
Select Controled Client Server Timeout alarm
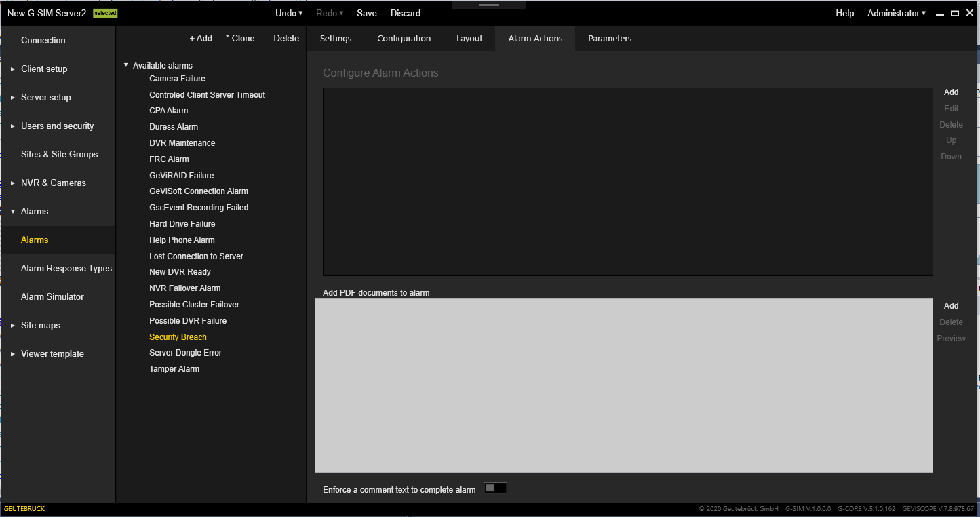pyautogui.click(x=208, y=95)
